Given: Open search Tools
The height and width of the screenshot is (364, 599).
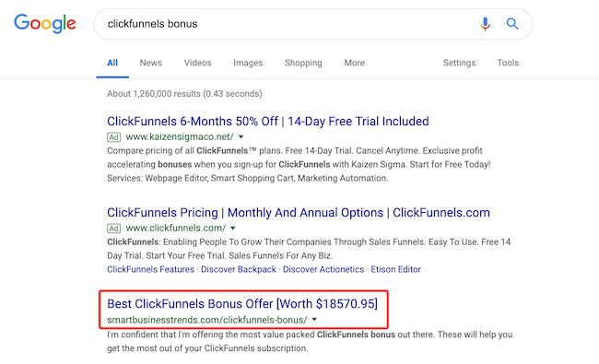Looking at the screenshot, I should click(508, 63).
